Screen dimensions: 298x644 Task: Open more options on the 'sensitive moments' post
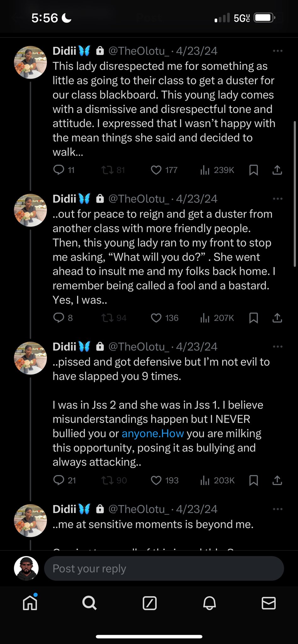[278, 509]
